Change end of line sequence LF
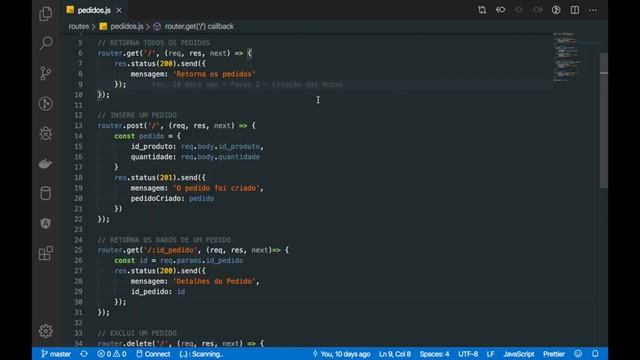640x360 pixels. point(490,354)
